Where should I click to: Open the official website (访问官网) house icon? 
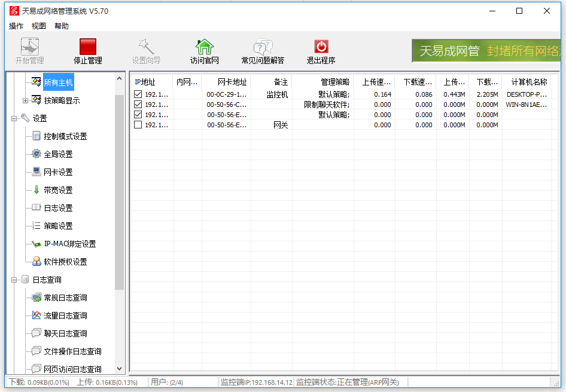[205, 47]
